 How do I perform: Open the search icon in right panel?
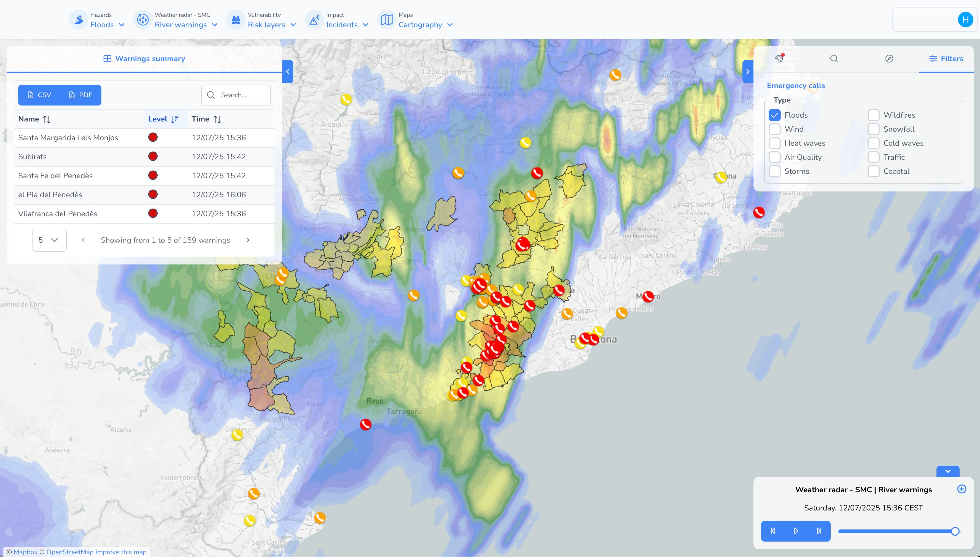coord(834,58)
